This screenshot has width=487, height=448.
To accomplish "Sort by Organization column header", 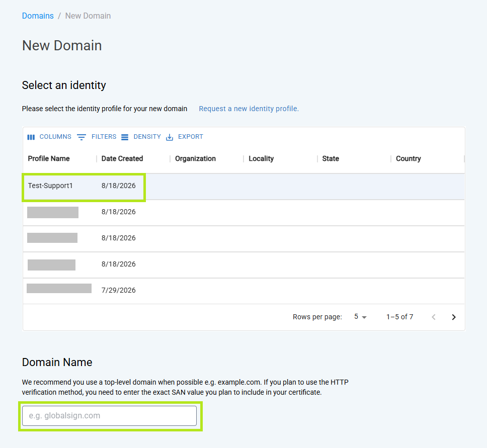I will click(x=195, y=159).
